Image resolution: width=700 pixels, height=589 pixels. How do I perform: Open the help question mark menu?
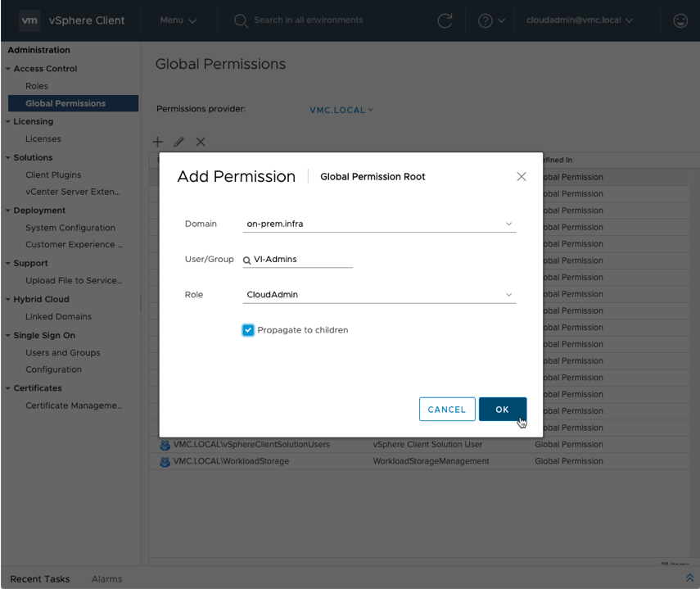490,21
